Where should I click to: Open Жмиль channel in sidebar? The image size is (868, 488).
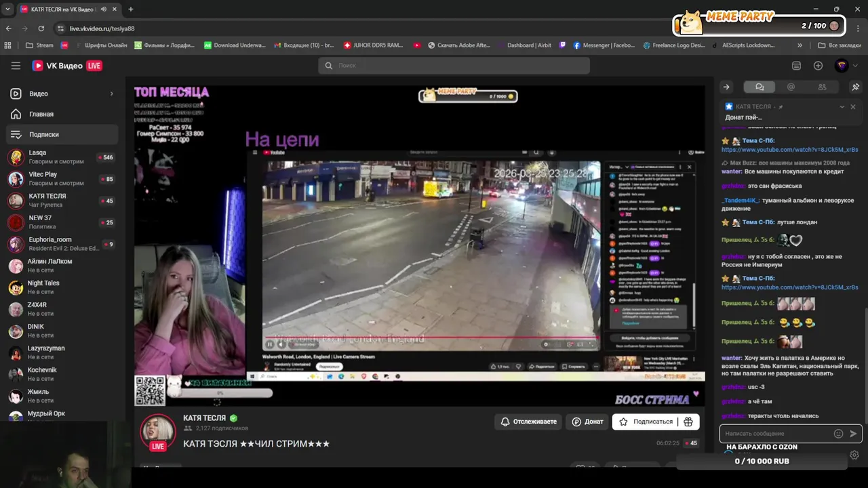[62, 396]
